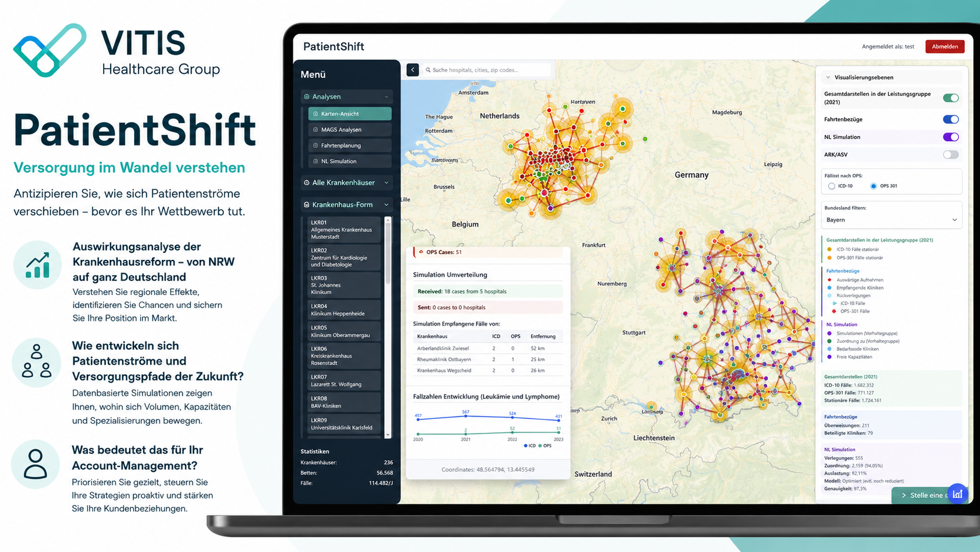The width and height of the screenshot is (980, 552).
Task: Collapse the Krankenhaus-Form chevron
Action: pos(386,205)
